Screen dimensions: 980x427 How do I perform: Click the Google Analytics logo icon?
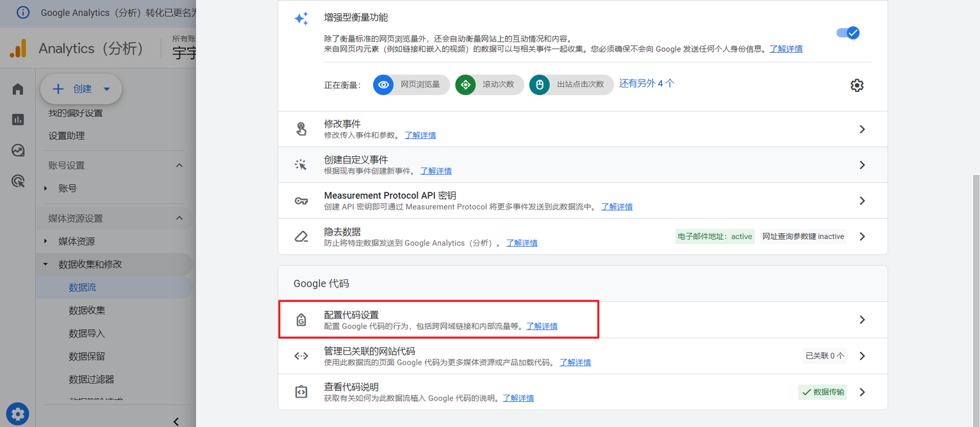click(18, 48)
